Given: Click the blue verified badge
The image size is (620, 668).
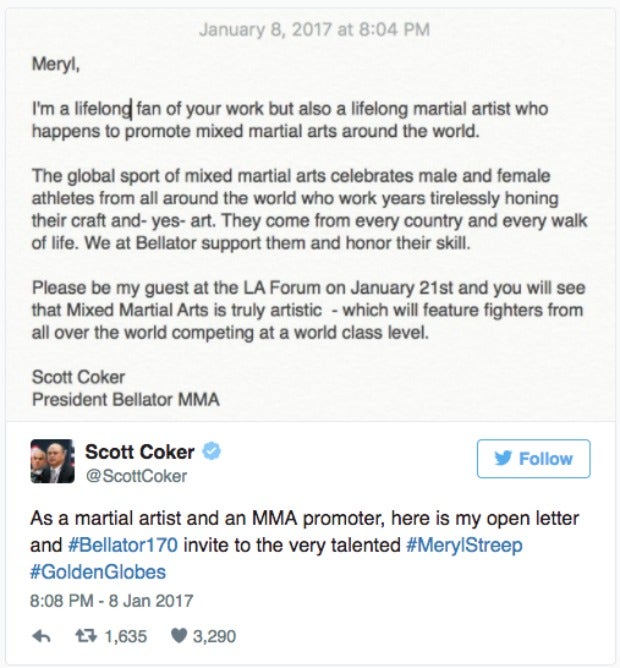Looking at the screenshot, I should (212, 452).
